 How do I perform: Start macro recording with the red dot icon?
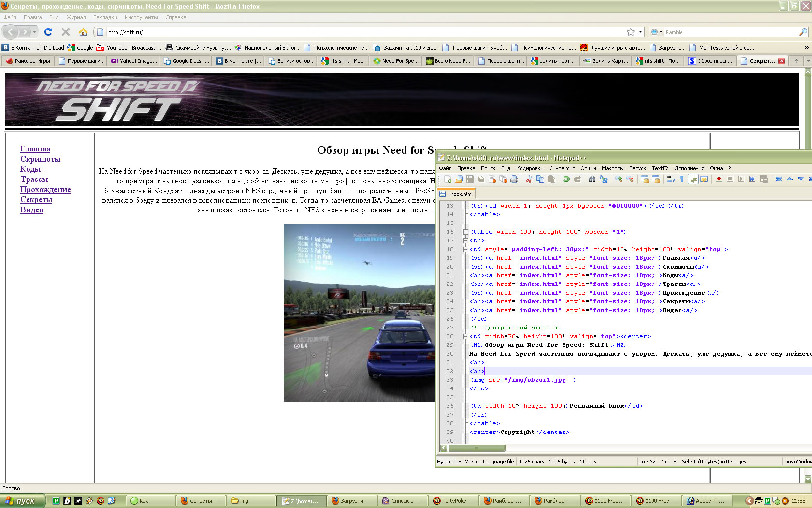(719, 179)
